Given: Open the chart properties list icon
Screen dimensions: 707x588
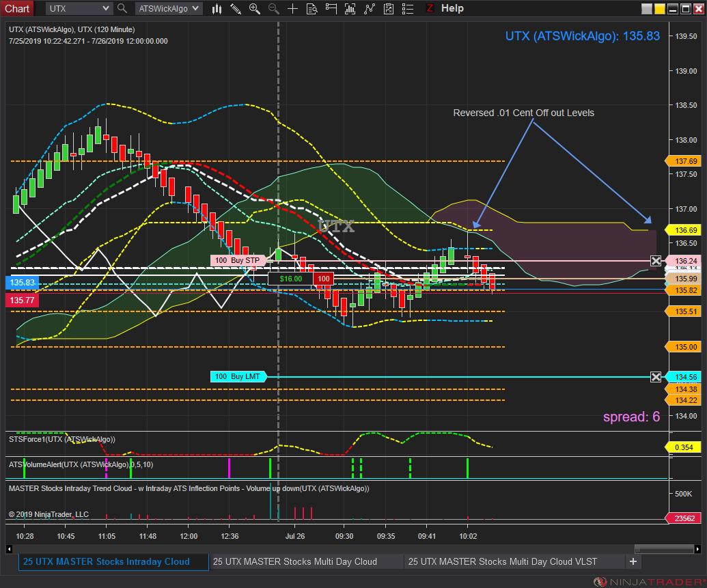Looking at the screenshot, I should (x=407, y=9).
